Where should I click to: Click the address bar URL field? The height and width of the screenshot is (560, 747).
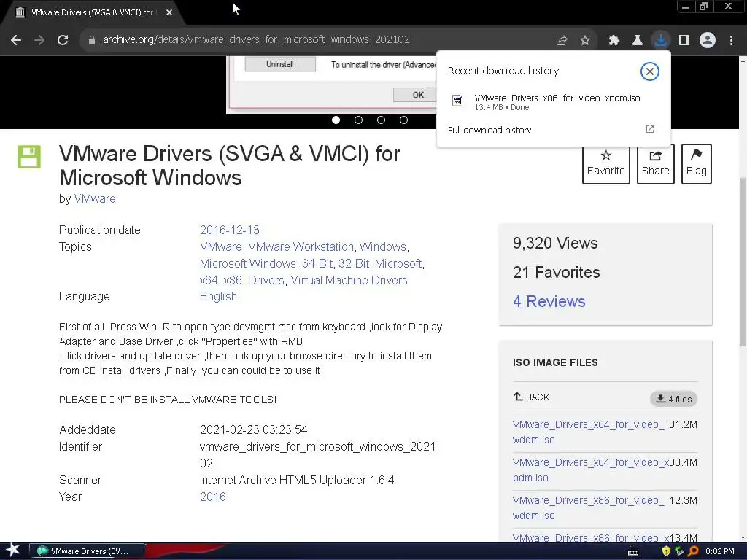256,40
